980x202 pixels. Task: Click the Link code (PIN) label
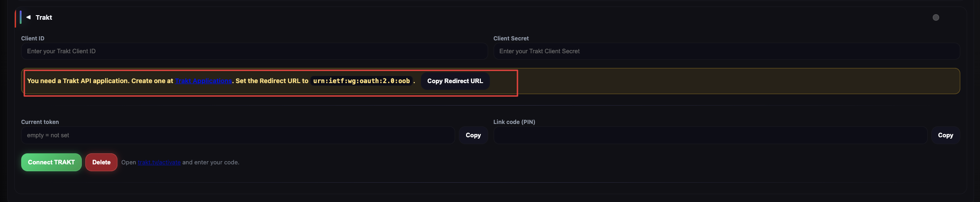(x=514, y=122)
